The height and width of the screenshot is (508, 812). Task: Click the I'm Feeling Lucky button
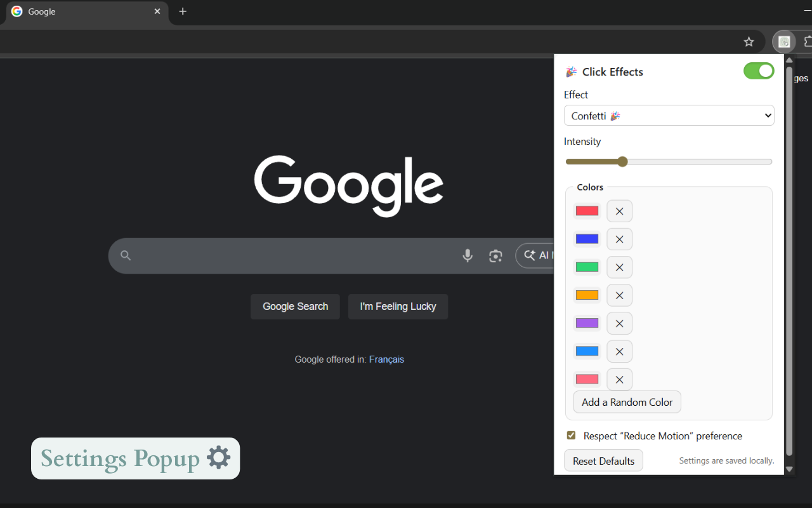click(398, 307)
